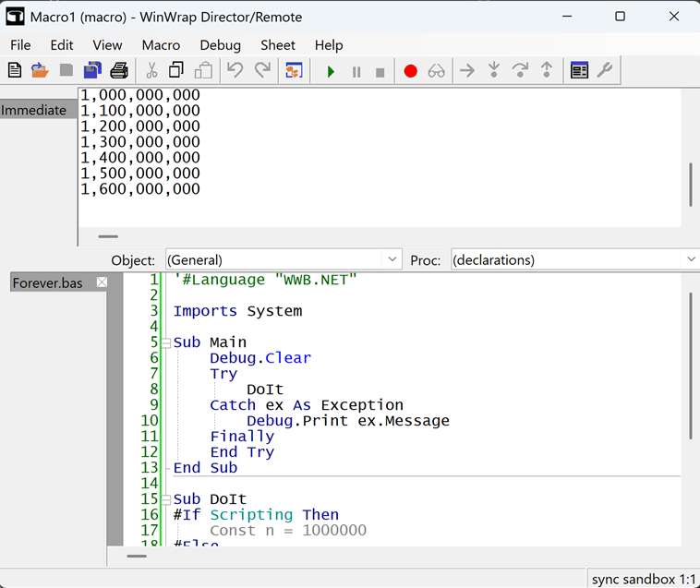
Task: Expand the Proc (declarations) dropdown
Action: click(x=691, y=259)
